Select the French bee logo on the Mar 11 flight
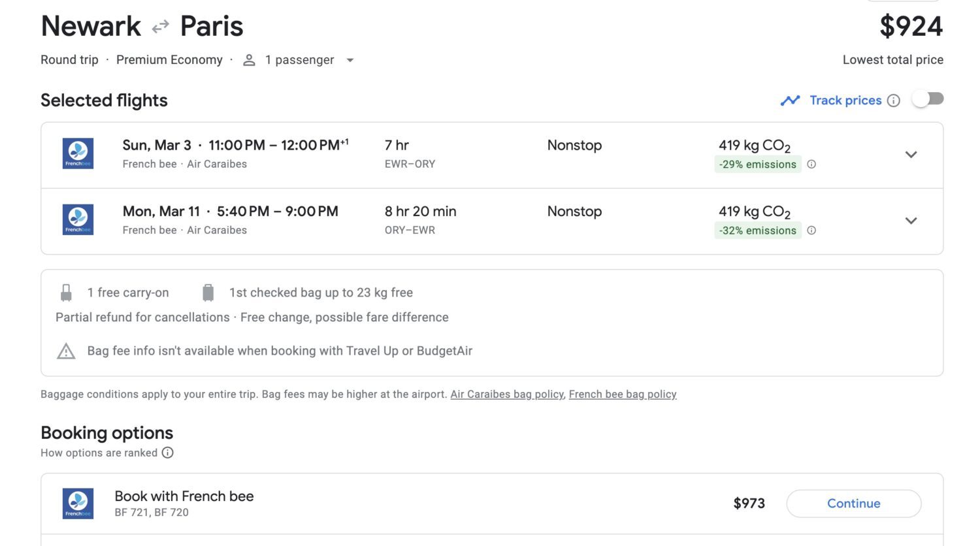 (78, 219)
